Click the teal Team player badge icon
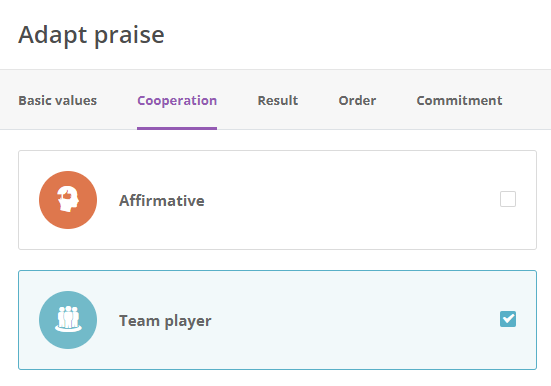Image resolution: width=551 pixels, height=386 pixels. pos(68,320)
